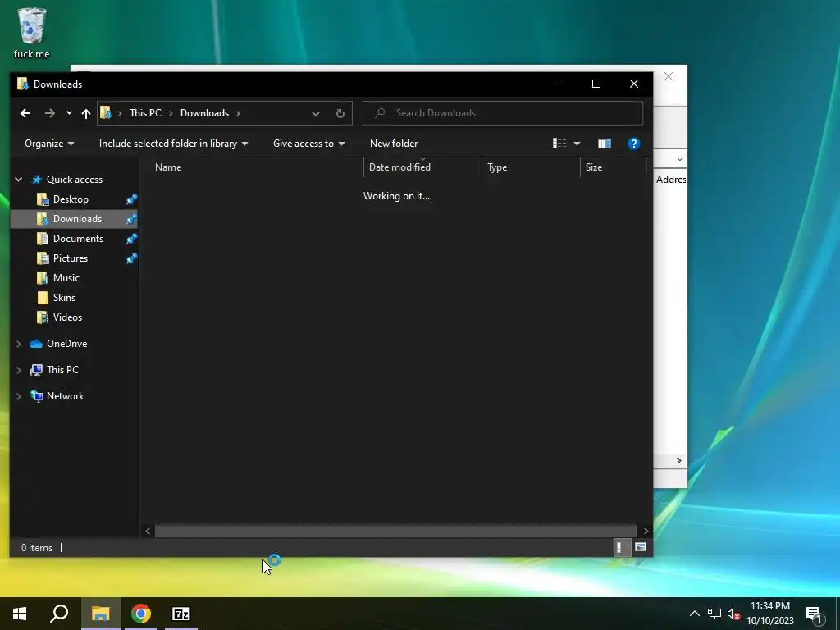Expand the Network node

pyautogui.click(x=19, y=396)
